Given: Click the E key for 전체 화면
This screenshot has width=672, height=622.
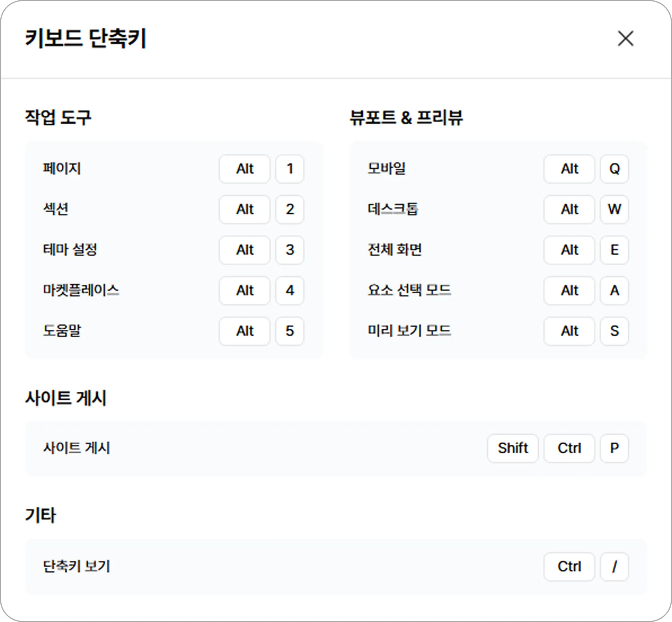Looking at the screenshot, I should (x=614, y=250).
